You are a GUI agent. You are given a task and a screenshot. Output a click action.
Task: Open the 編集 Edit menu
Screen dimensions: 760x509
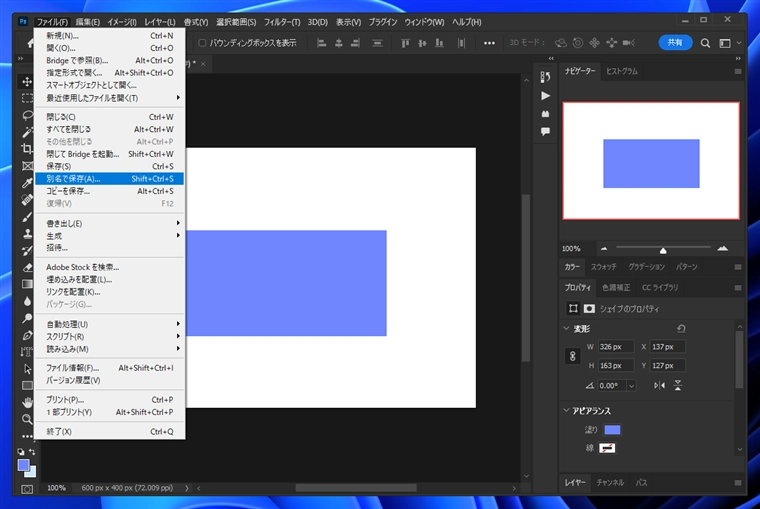tap(87, 22)
